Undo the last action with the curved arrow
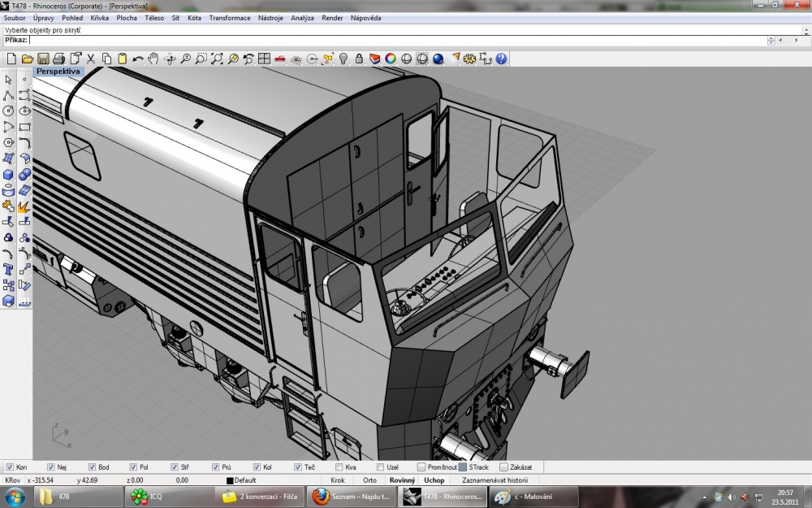The height and width of the screenshot is (508, 812). coord(138,59)
